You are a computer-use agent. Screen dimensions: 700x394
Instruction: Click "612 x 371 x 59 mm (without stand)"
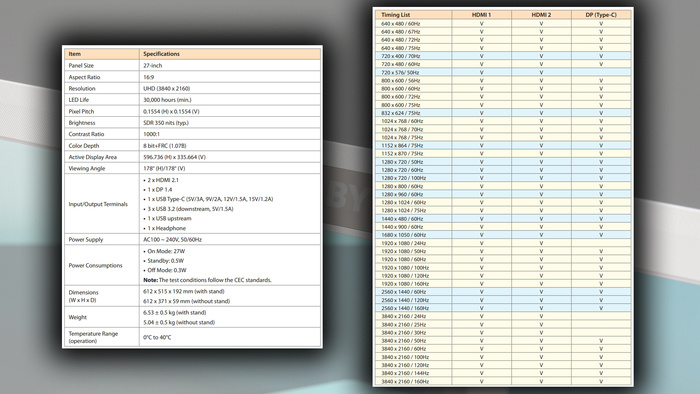(187, 301)
